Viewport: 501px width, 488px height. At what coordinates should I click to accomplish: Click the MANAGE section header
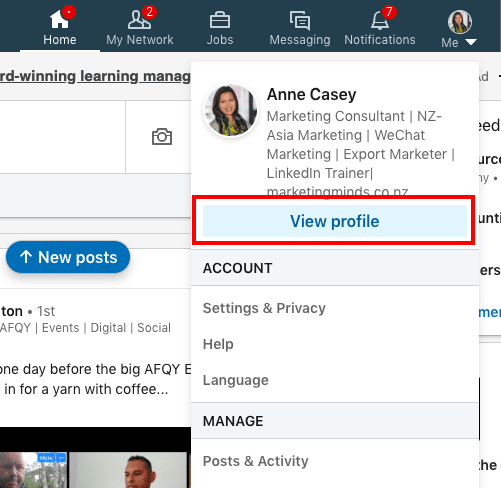tap(233, 421)
